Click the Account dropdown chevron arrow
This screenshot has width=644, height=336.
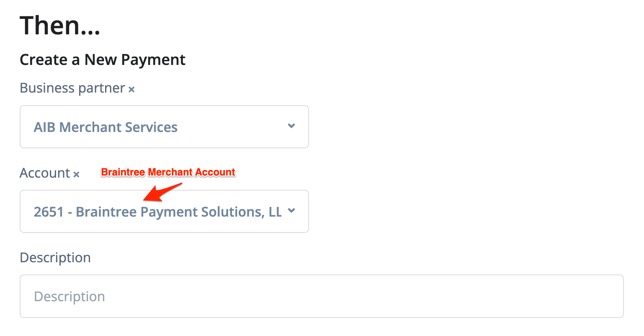291,211
